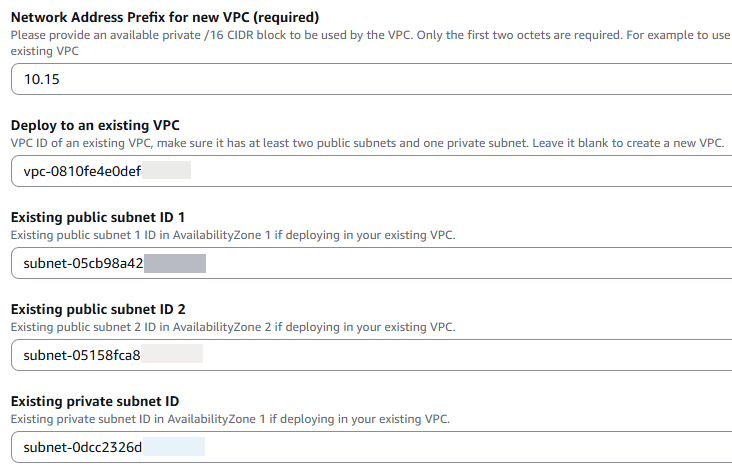Click the AvailabilityZone 2 public subnet description
This screenshot has height=468, width=732.
[x=232, y=327]
